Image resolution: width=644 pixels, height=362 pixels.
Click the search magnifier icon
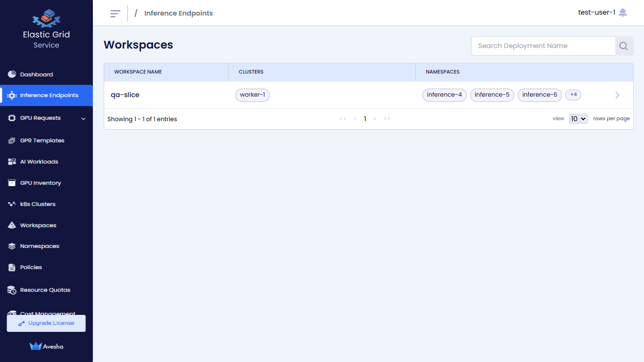[x=623, y=46]
